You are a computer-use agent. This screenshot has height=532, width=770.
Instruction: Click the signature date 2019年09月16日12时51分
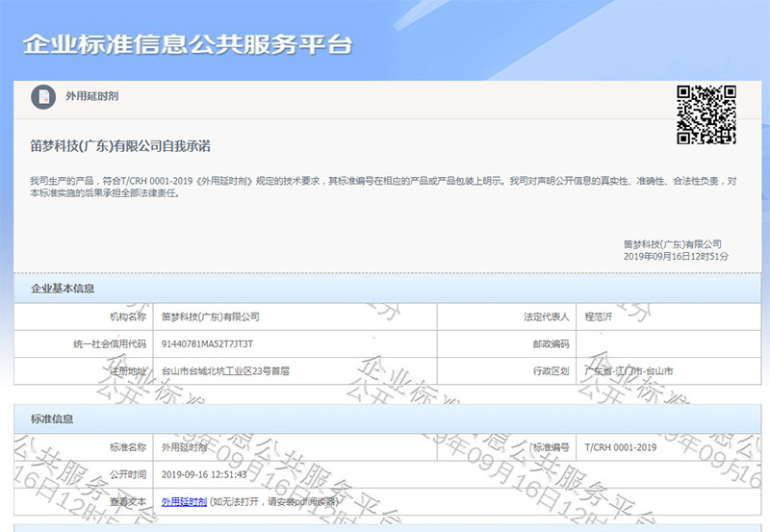pyautogui.click(x=676, y=257)
